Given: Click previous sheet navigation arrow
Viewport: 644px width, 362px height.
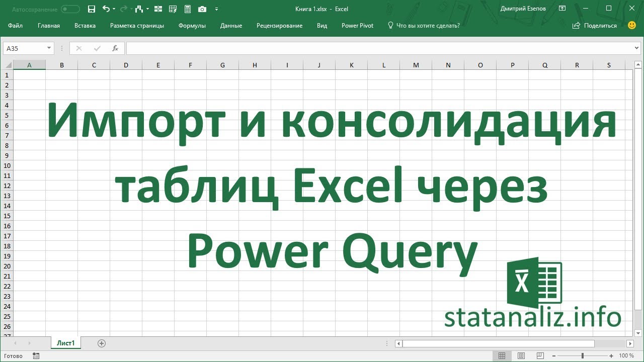Looking at the screenshot, I should pos(15,343).
